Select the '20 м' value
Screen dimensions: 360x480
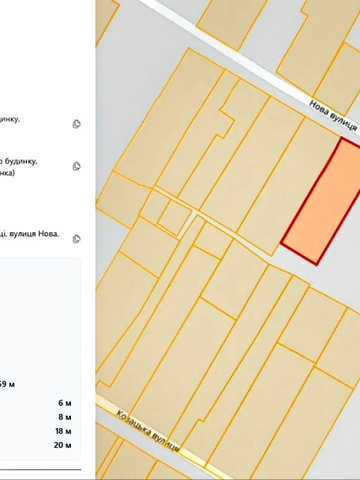point(62,445)
